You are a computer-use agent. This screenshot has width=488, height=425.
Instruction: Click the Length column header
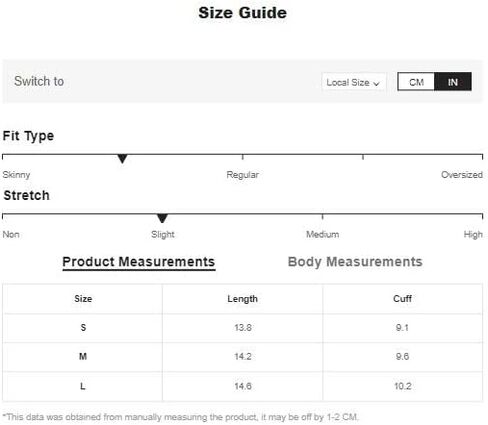tap(242, 299)
